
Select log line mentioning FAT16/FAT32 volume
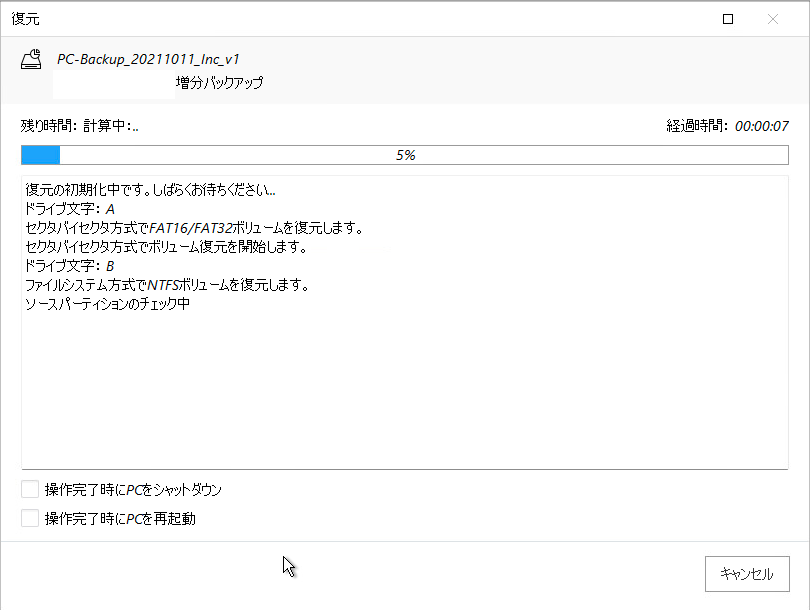click(194, 228)
